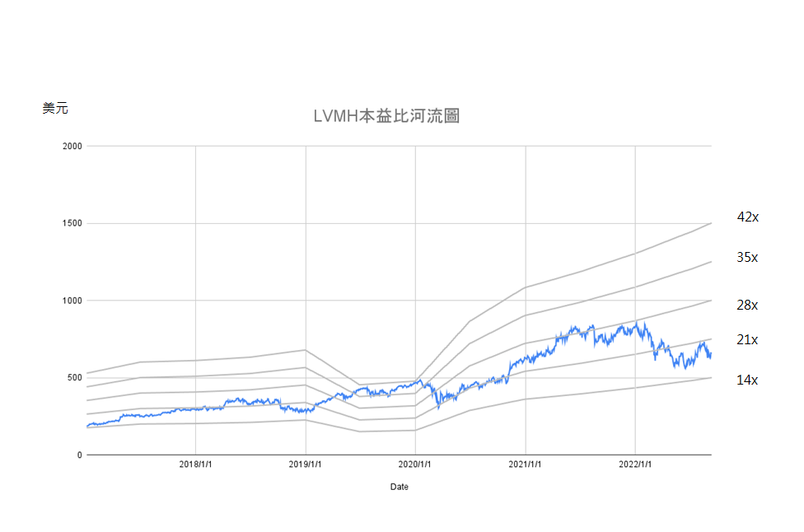Select the 14x band label
Viewport: 804px width, 532px height.
(x=747, y=380)
